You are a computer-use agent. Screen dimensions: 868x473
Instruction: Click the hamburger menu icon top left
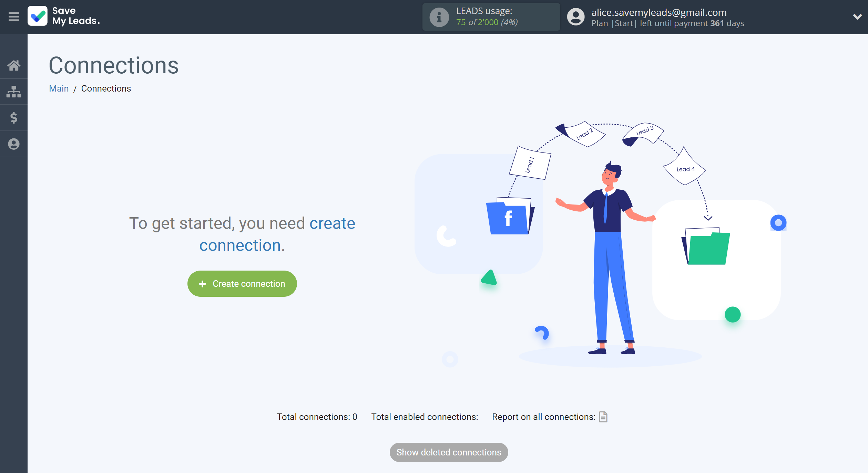point(14,16)
